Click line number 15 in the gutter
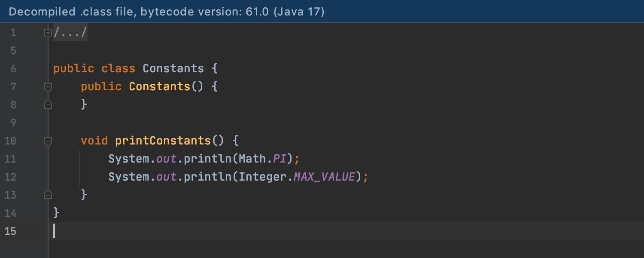The height and width of the screenshot is (258, 644). [10, 231]
